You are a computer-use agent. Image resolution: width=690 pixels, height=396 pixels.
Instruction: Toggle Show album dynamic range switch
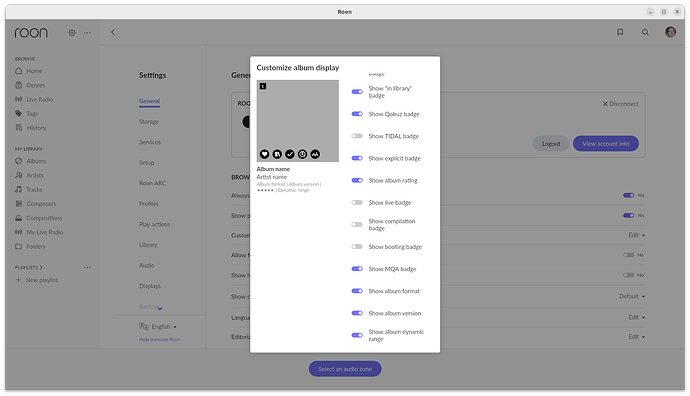(x=357, y=335)
